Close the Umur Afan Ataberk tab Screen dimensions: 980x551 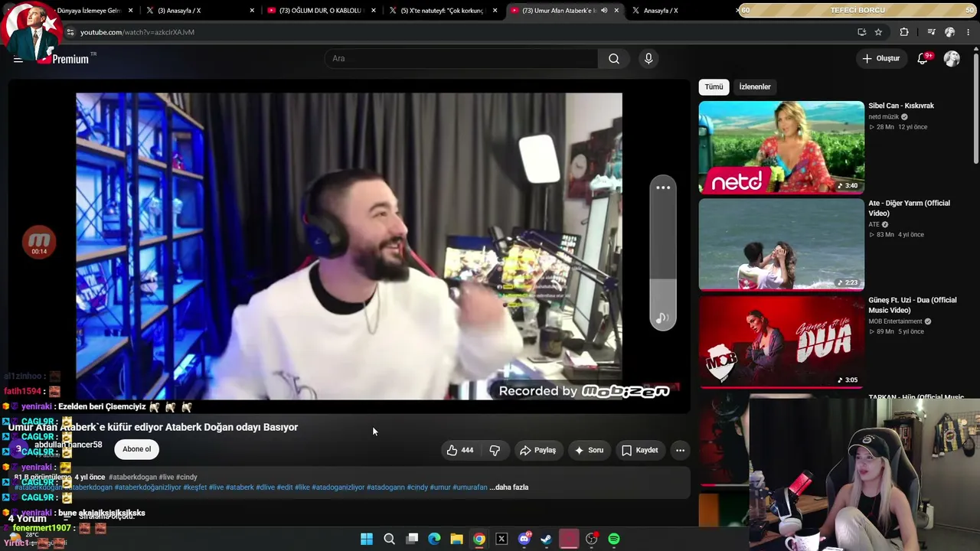click(616, 11)
